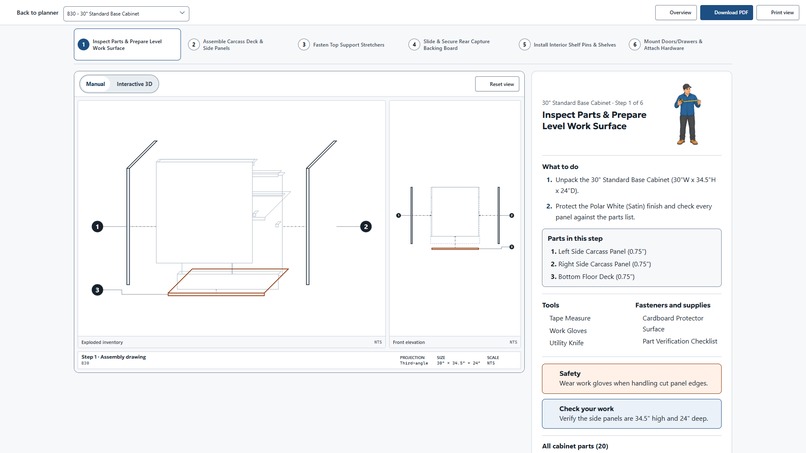Select left side panel in exploded drawing
806x453 pixels.
point(128,226)
